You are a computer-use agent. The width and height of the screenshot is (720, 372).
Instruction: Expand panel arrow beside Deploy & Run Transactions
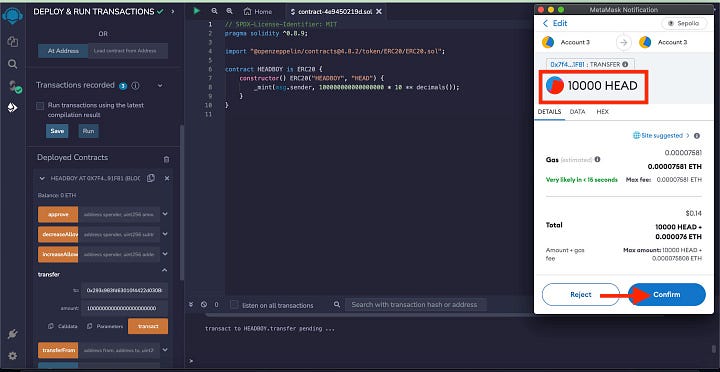173,11
